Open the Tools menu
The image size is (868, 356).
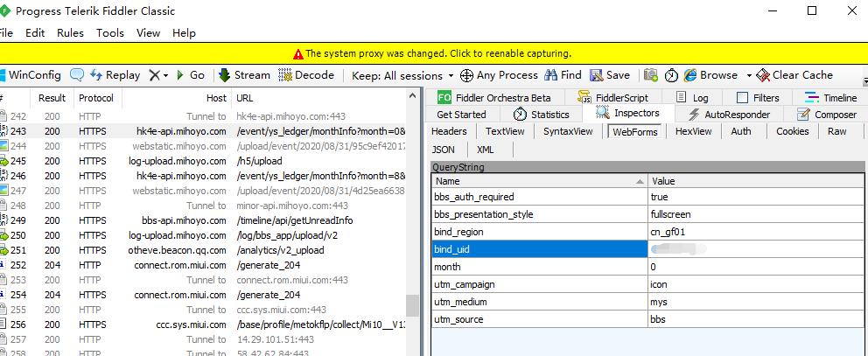point(110,33)
